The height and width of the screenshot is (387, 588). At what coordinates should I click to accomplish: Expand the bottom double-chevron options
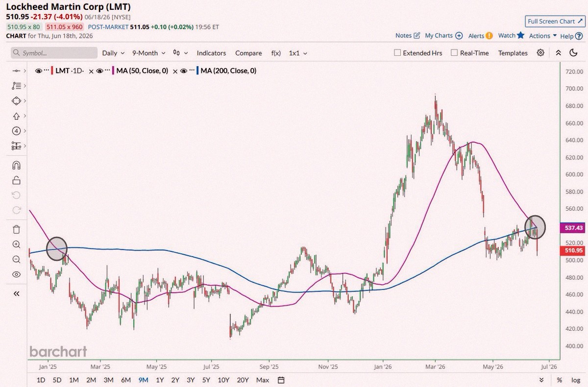click(541, 380)
